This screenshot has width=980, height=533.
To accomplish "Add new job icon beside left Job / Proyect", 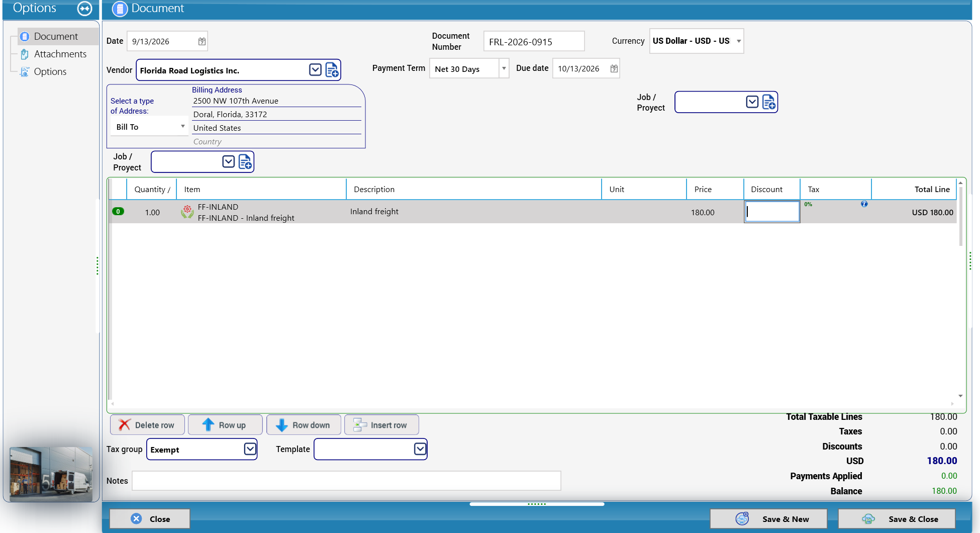I will [245, 162].
